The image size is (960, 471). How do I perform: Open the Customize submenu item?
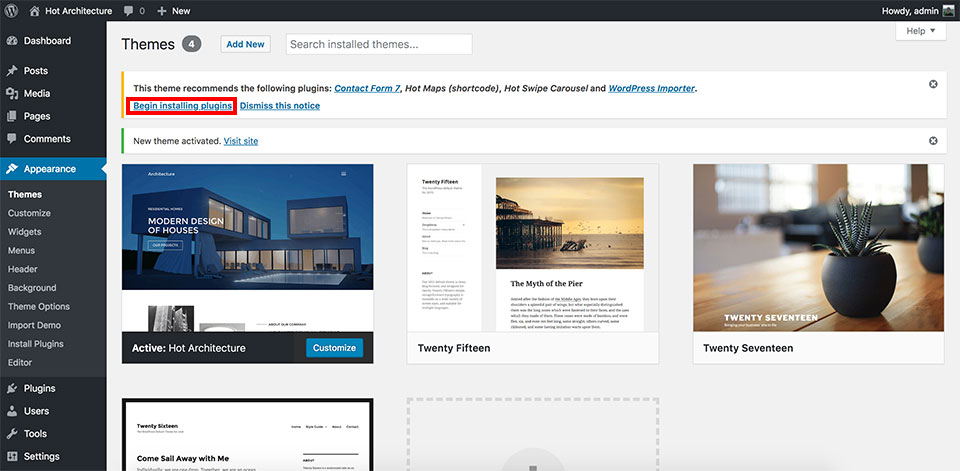[x=29, y=213]
